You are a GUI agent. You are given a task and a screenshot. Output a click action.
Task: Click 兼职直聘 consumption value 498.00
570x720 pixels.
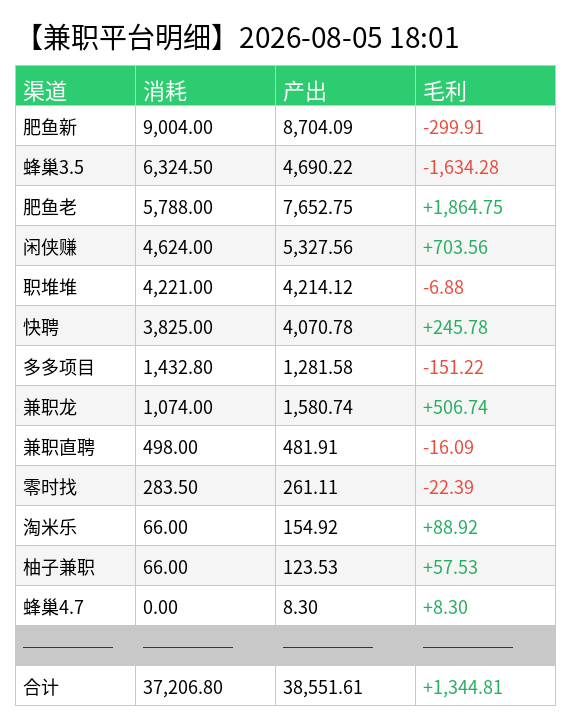click(x=170, y=447)
